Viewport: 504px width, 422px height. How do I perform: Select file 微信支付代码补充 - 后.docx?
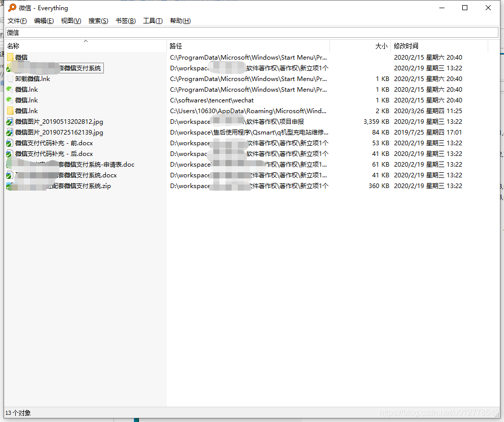click(54, 154)
